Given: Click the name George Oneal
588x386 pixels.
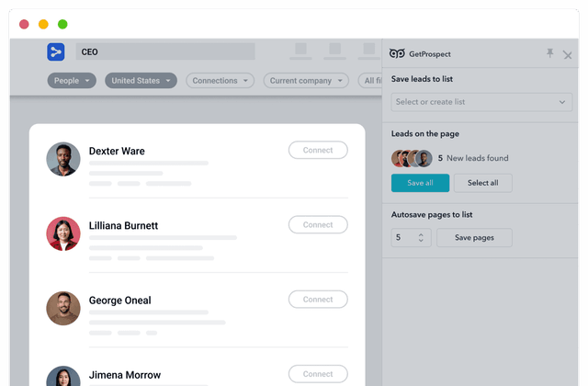Looking at the screenshot, I should point(120,301).
